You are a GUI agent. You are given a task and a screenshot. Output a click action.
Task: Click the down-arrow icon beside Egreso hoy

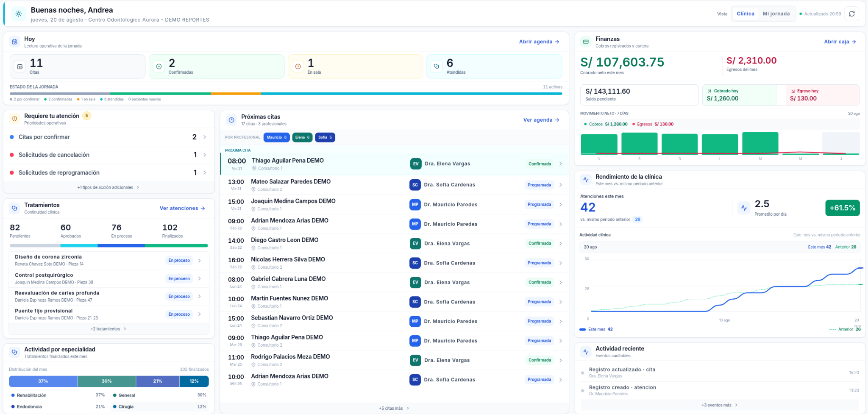793,91
